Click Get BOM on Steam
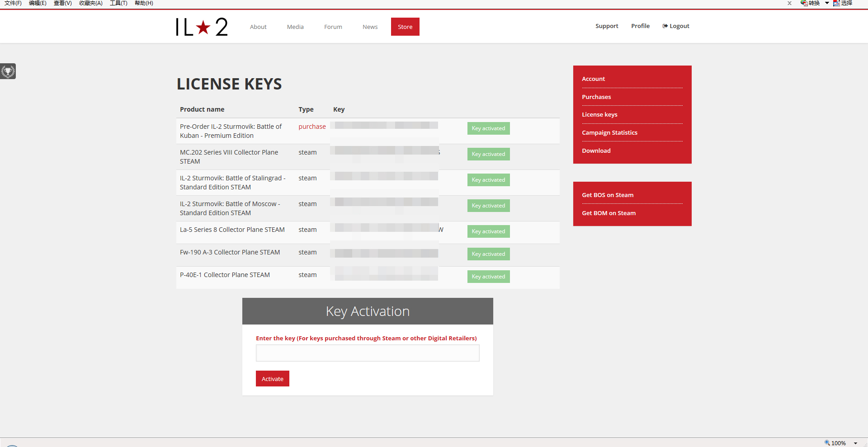Viewport: 868px width, 447px height. (x=609, y=213)
